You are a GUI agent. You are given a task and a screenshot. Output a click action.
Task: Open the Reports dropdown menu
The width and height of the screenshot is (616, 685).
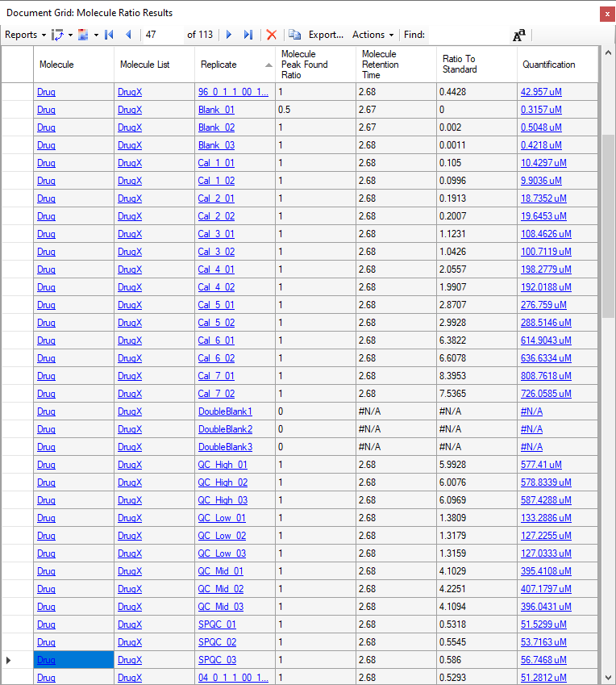(x=25, y=35)
